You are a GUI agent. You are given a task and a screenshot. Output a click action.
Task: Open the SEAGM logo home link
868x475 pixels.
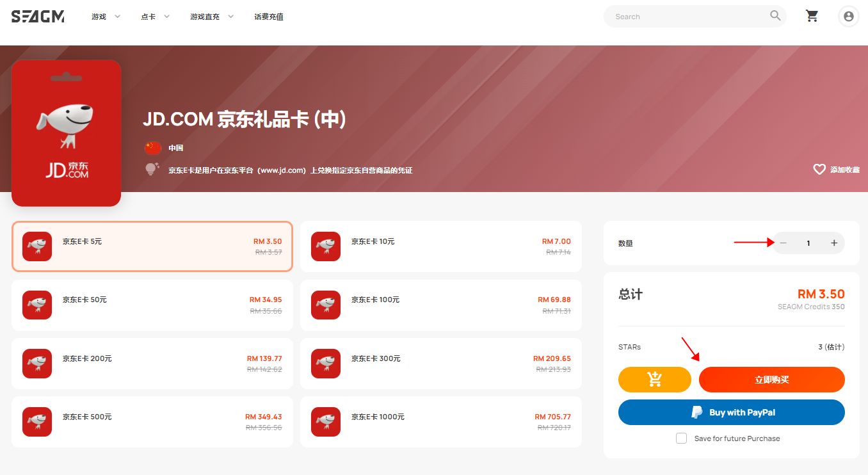pyautogui.click(x=38, y=17)
